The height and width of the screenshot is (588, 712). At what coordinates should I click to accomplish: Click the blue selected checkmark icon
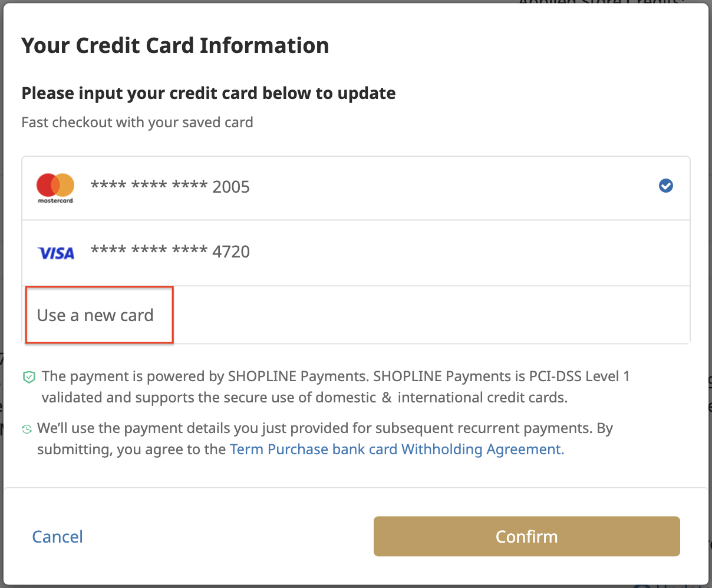click(666, 186)
